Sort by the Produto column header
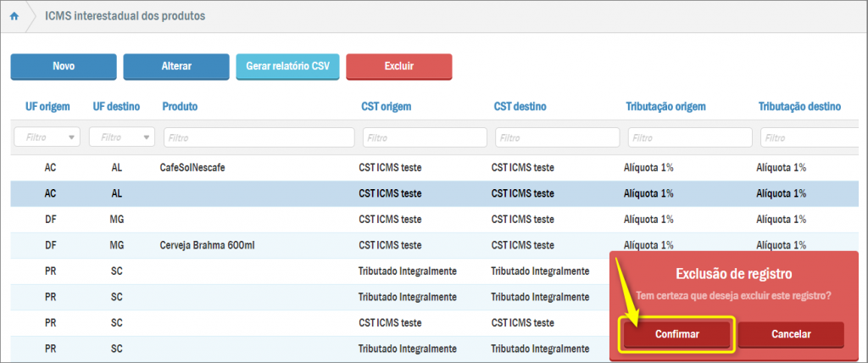This screenshot has width=868, height=363. coord(180,107)
